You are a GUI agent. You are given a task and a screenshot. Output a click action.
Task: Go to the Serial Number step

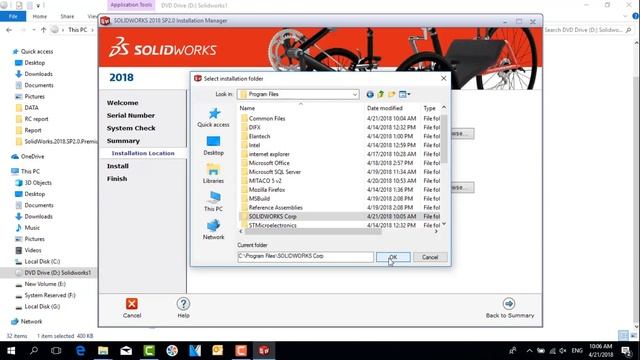pos(131,116)
